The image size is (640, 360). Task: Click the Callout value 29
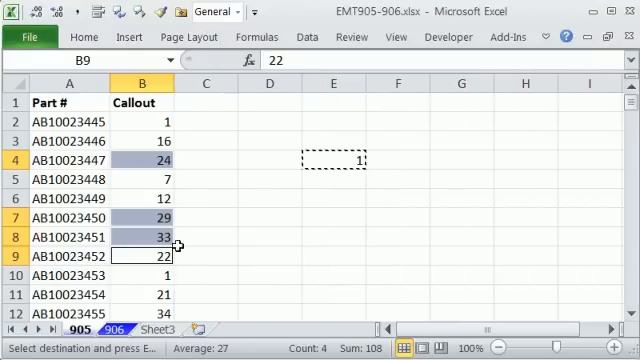point(142,218)
